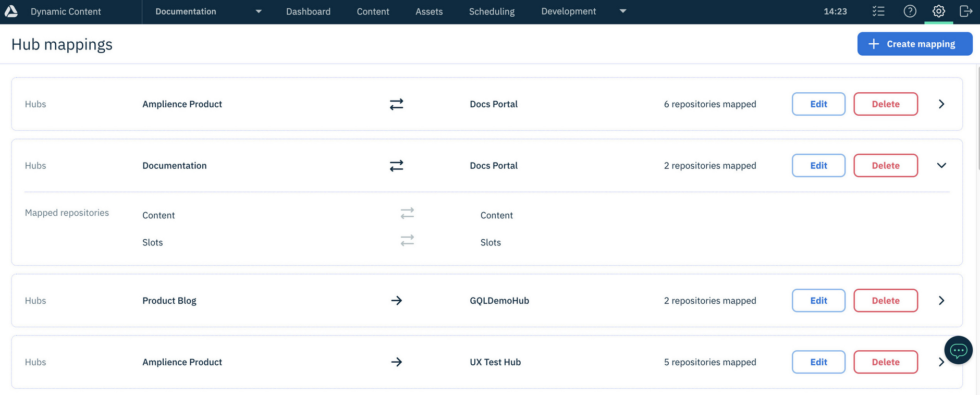Open the Development menu dropdown arrow
Screen dimensions: 980x395
622,11
